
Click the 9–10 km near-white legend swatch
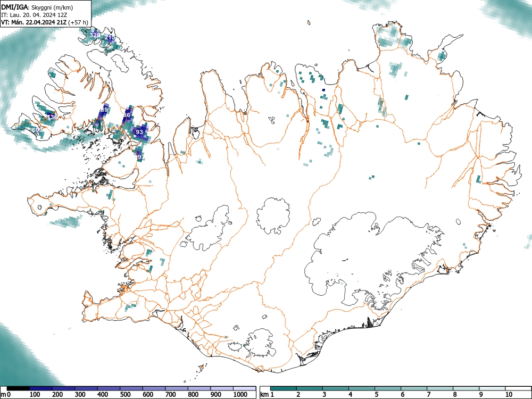pos(492,388)
